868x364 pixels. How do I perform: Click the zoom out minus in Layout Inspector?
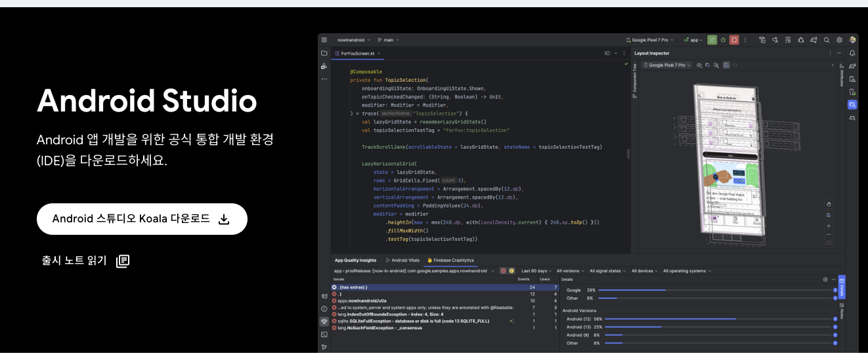pos(829,234)
